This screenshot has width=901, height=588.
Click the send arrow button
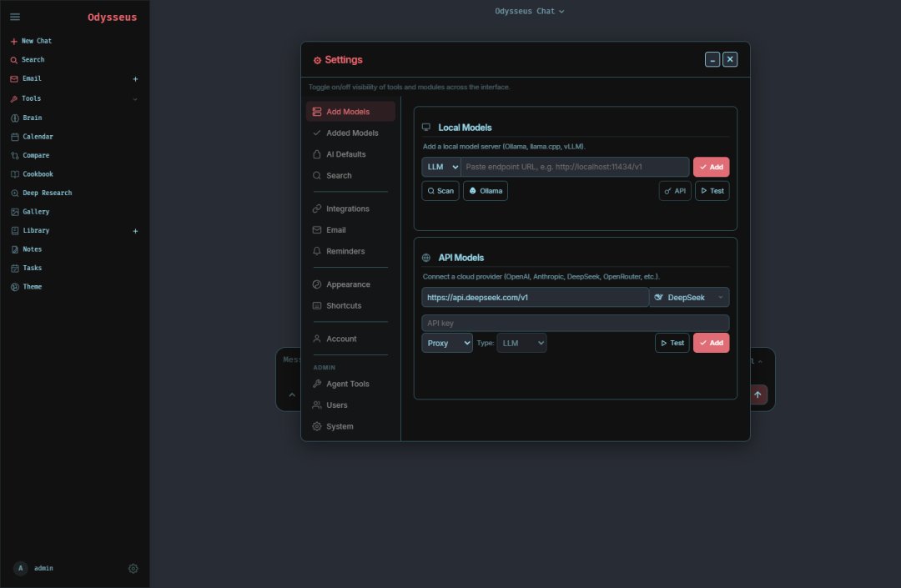coord(758,395)
